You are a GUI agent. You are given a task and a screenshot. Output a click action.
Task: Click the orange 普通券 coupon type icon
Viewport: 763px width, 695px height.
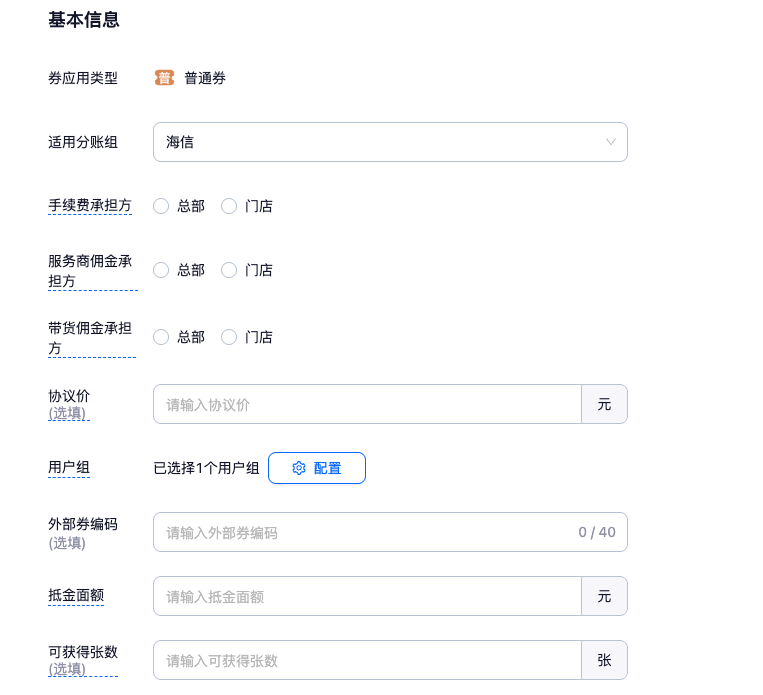point(164,78)
